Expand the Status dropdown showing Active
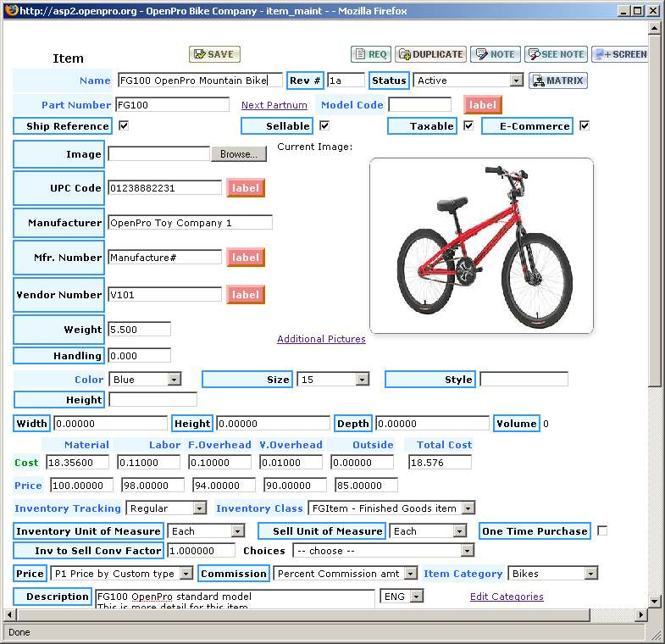This screenshot has width=665, height=644. point(468,80)
